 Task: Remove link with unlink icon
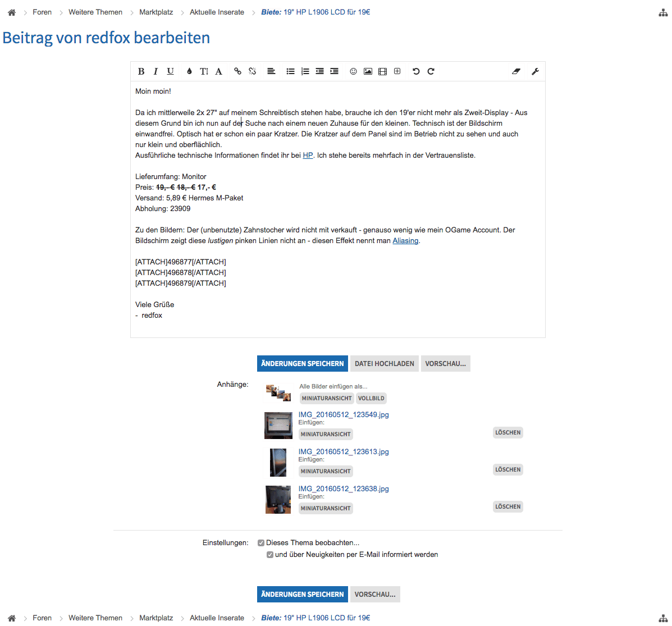point(253,71)
